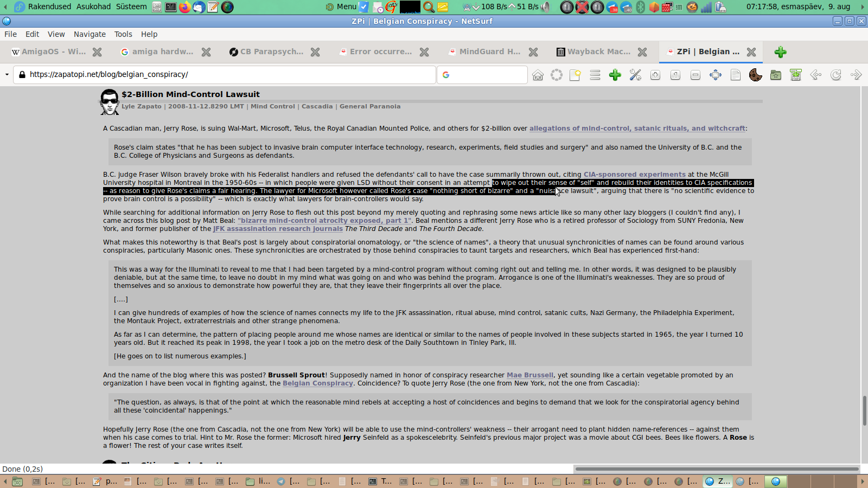Open the firewall brick-wall tray icon
Screen dimensions: 868x488
point(667,7)
